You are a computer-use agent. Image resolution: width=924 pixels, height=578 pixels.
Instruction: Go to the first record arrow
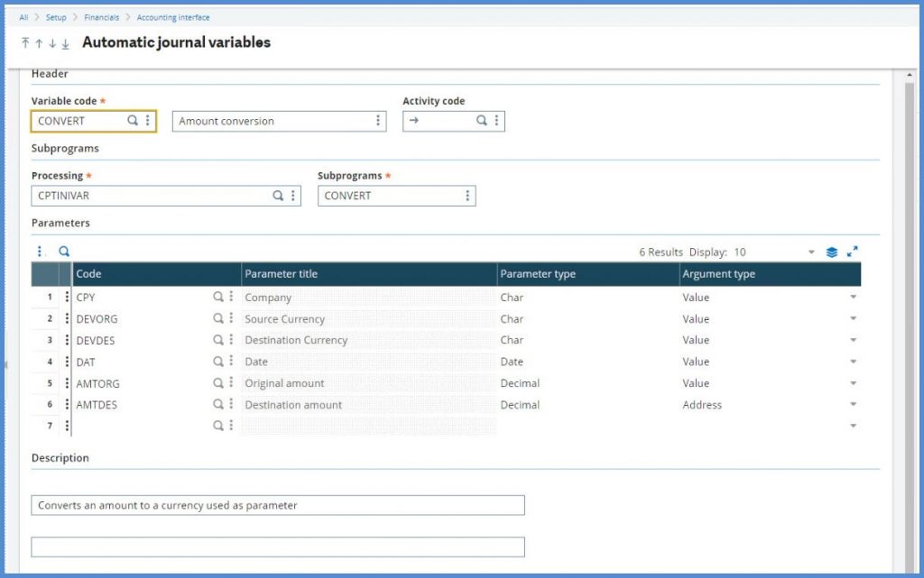click(x=25, y=43)
